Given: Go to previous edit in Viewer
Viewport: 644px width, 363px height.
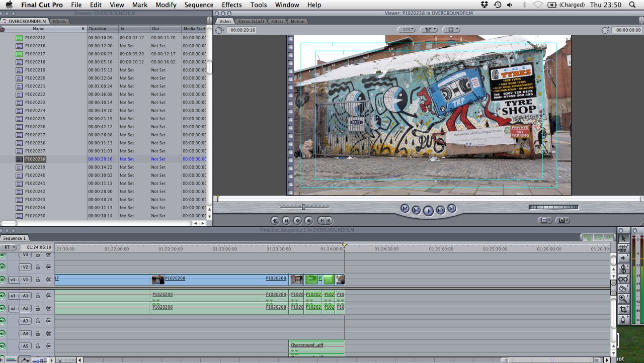Looking at the screenshot, I should pyautogui.click(x=405, y=208).
